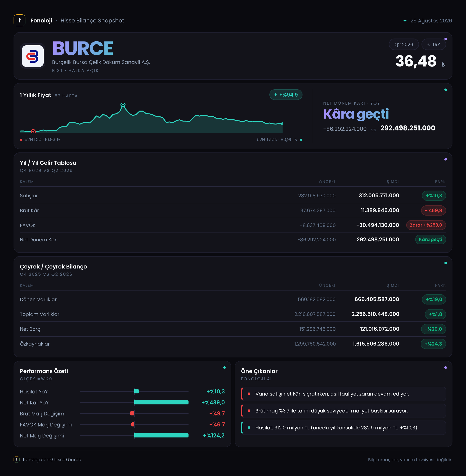Screen dimensions: 466x476
Task: Click the 'Kâra geçti' badge in Net Dönem Kârı row
Action: (430, 239)
